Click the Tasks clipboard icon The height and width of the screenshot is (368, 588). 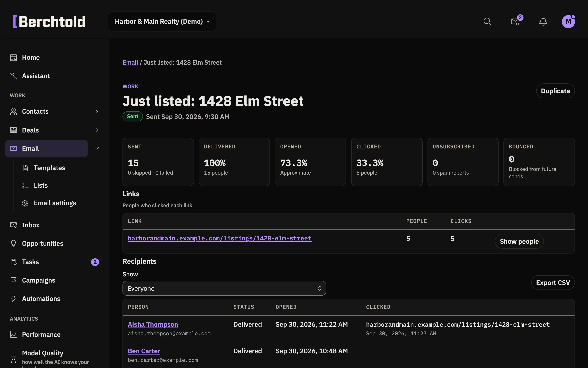[x=13, y=262]
